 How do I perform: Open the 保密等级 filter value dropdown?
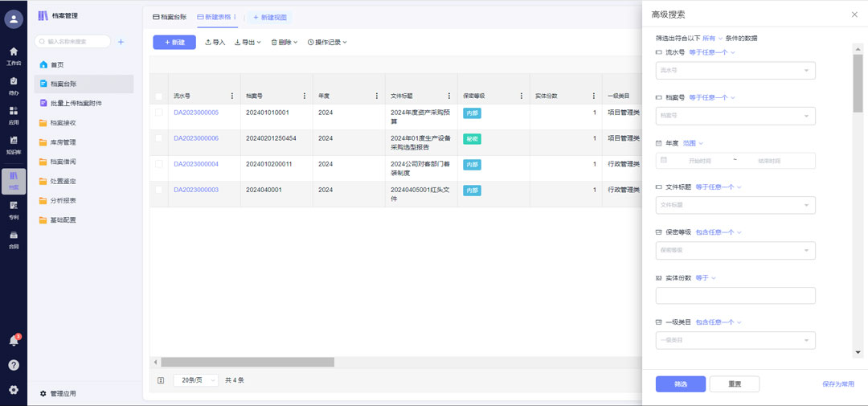[x=735, y=251]
